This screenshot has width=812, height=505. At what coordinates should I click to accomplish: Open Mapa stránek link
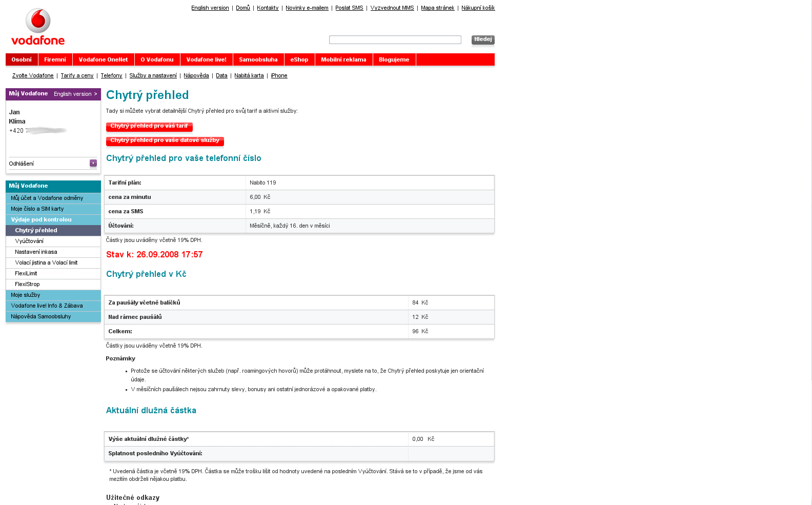pyautogui.click(x=438, y=8)
